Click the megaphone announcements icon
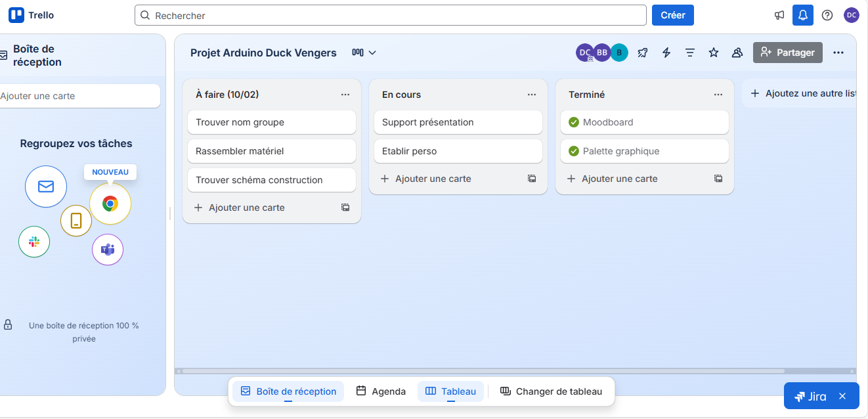The image size is (868, 419). click(779, 15)
